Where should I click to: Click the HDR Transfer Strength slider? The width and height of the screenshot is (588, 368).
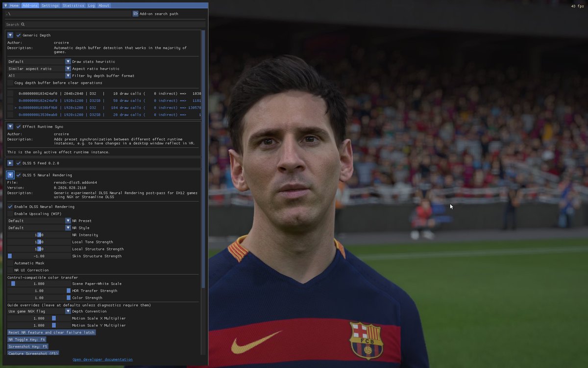(39, 290)
